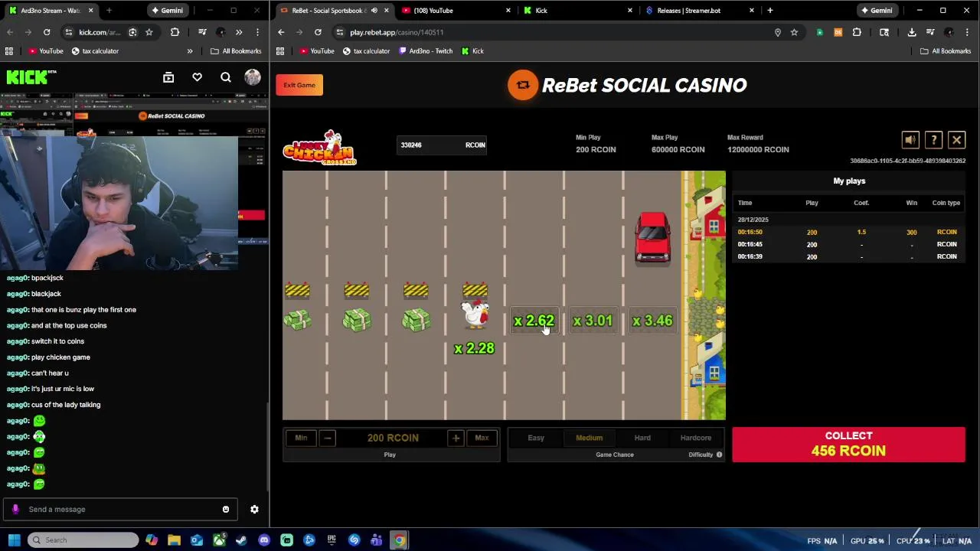
Task: Mute the game sound speaker icon
Action: tap(910, 140)
